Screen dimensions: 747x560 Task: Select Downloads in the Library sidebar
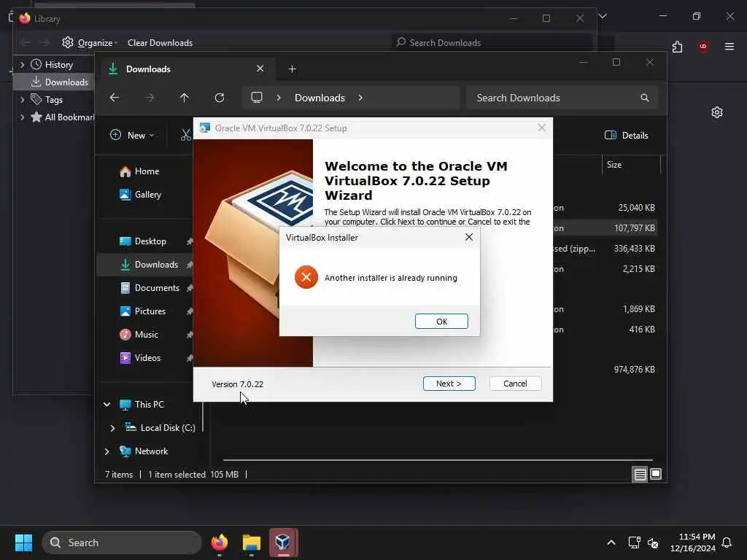60,82
